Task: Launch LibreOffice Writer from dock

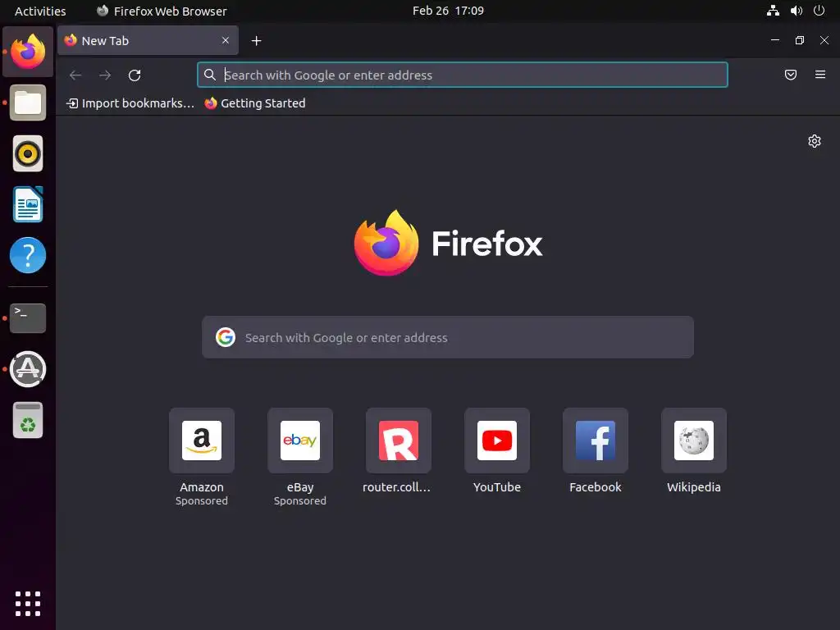Action: 28,204
